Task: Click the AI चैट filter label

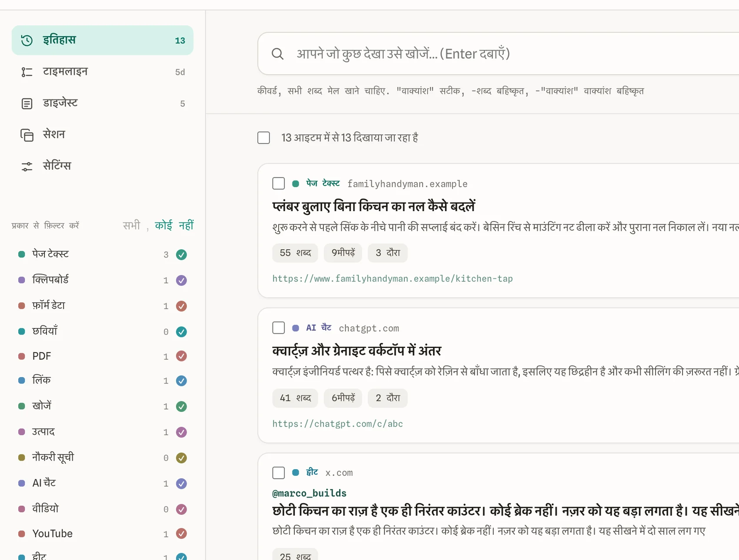Action: click(x=44, y=483)
